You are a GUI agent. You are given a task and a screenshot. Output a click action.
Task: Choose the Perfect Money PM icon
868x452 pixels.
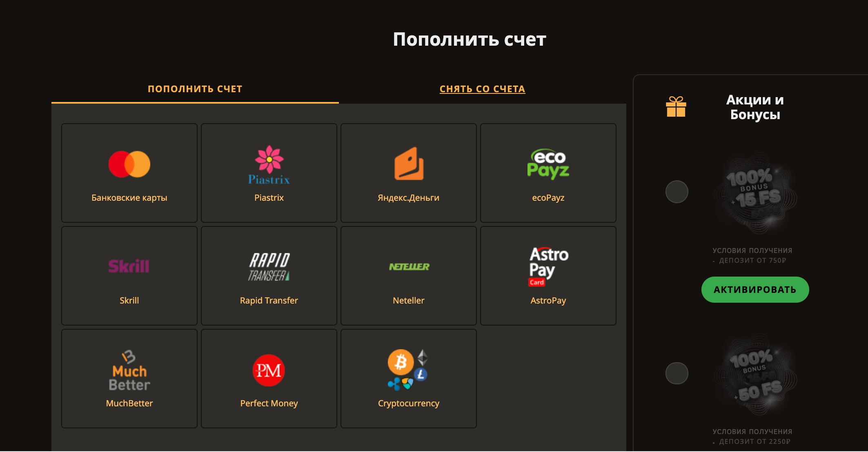click(269, 370)
